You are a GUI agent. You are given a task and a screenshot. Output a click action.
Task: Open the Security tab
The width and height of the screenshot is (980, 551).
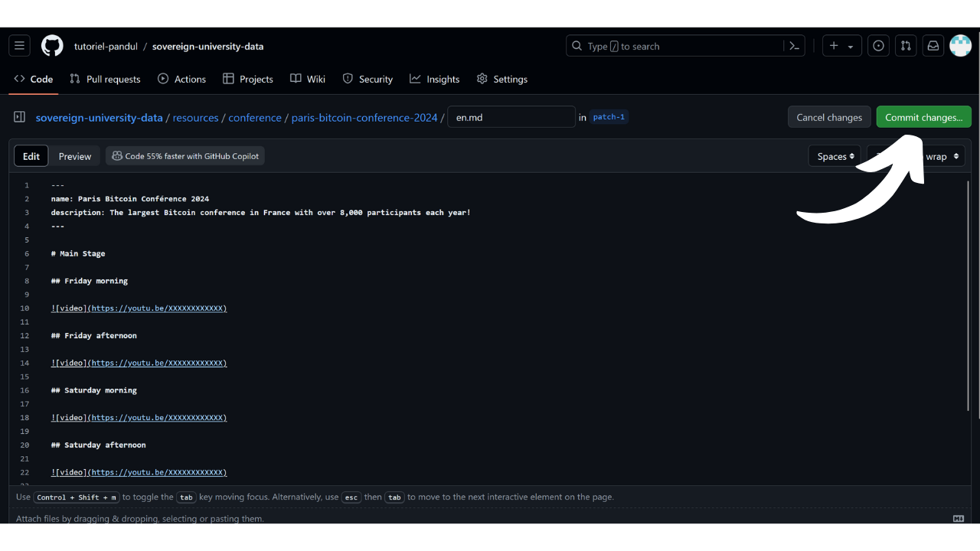tap(367, 79)
